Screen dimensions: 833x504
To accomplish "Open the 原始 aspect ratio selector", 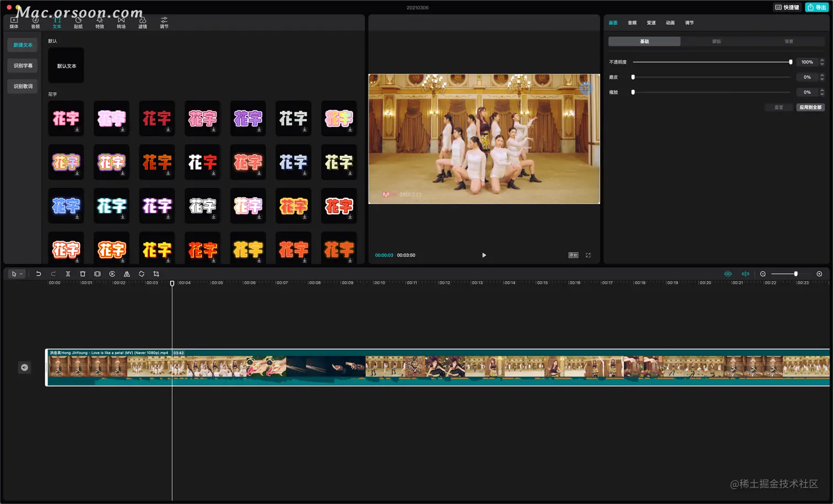I will tap(573, 255).
